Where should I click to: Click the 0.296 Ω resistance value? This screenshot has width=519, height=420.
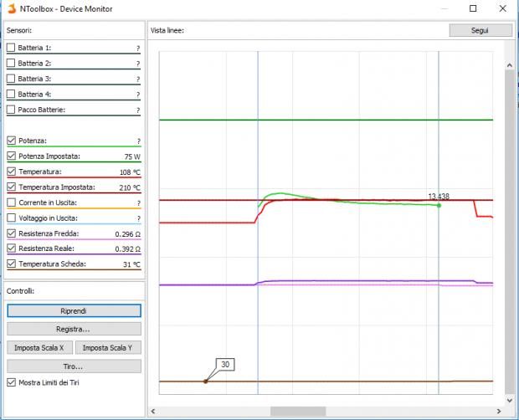[x=128, y=234]
